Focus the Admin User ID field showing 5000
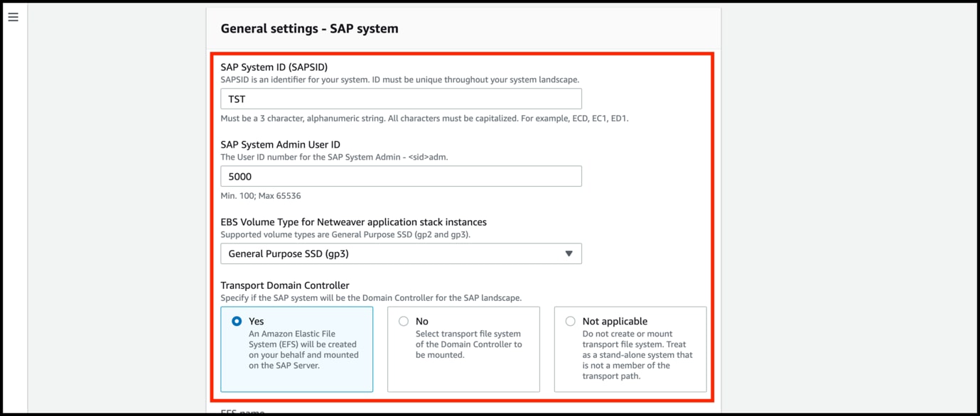This screenshot has height=416, width=980. (401, 176)
